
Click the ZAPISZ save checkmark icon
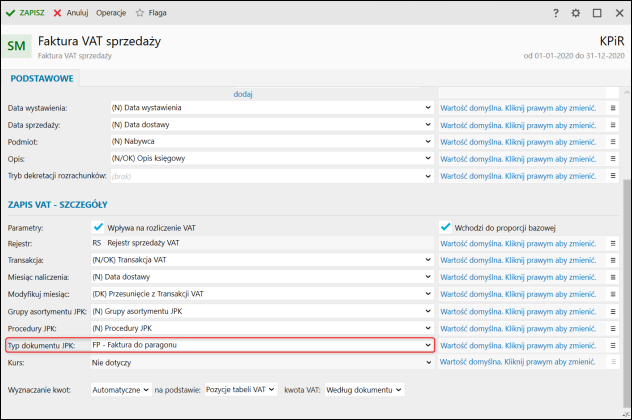point(11,13)
